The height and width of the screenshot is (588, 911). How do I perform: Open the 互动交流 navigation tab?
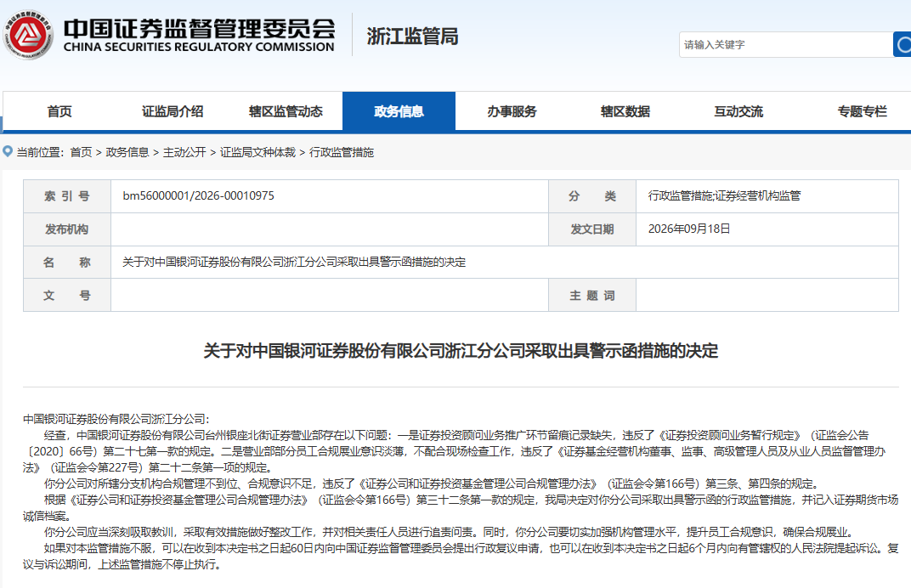(x=738, y=111)
